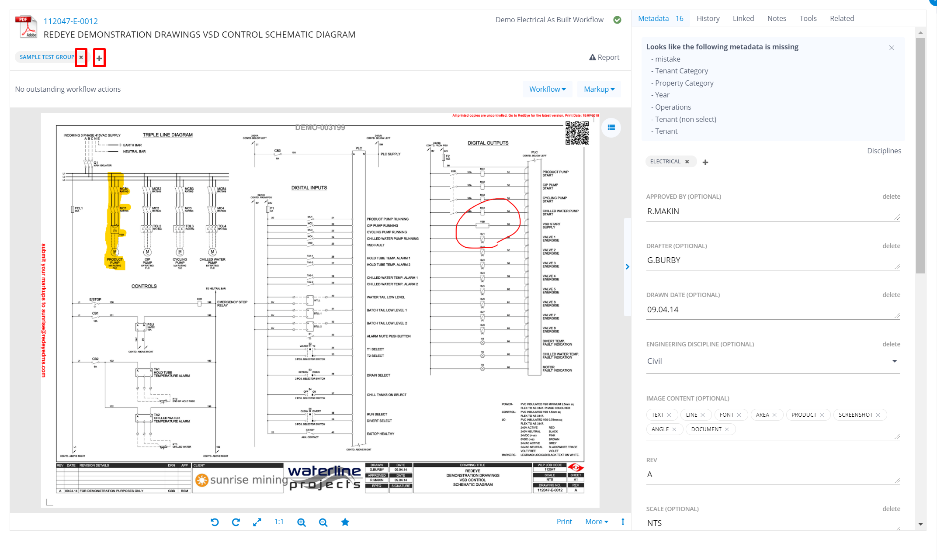
Task: Switch to the Linked tab
Action: pos(743,18)
